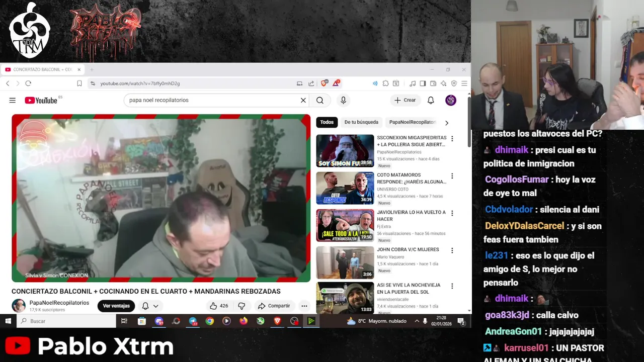Open the taskbar clock showing 21:28

[441, 321]
